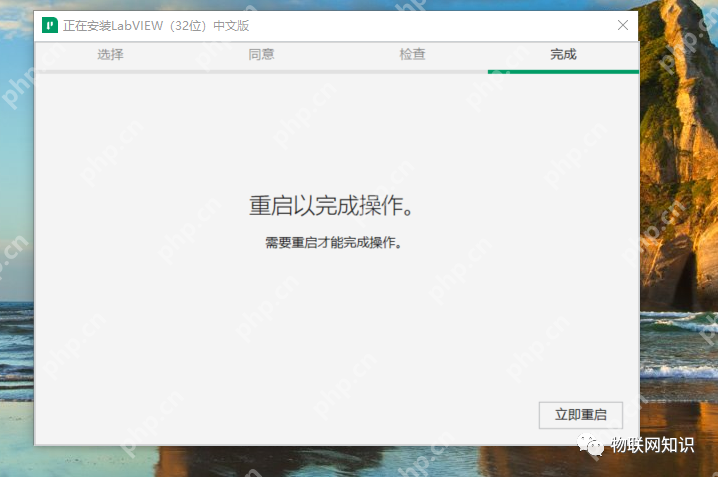Click the heading 重启以完成操作。
Viewport: 718px width, 477px height.
[x=331, y=205]
